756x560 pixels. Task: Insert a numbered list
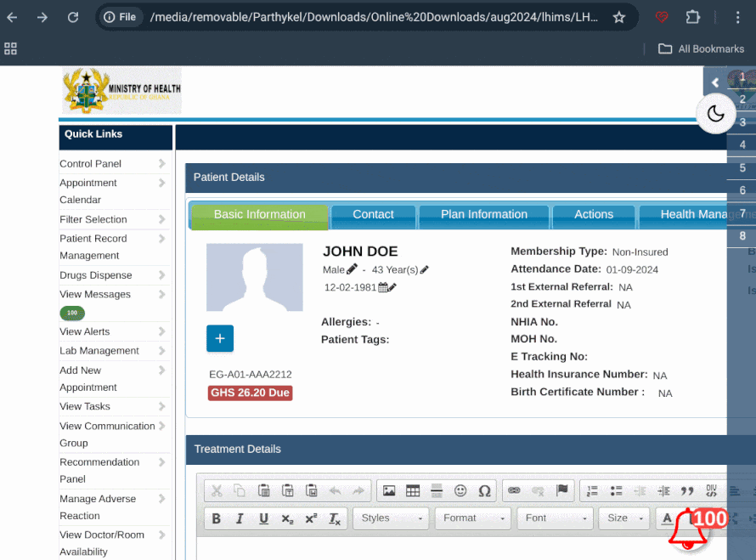tap(592, 490)
